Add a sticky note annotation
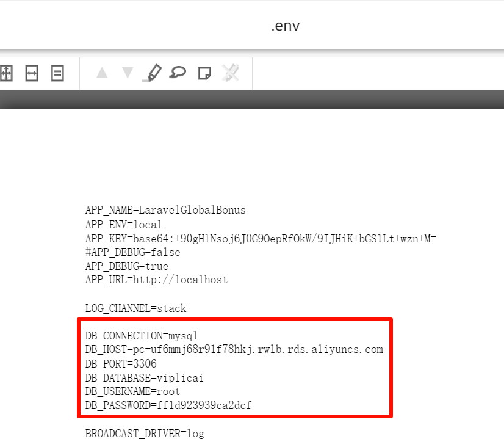Viewport: 504px width, 439px height. tap(204, 73)
